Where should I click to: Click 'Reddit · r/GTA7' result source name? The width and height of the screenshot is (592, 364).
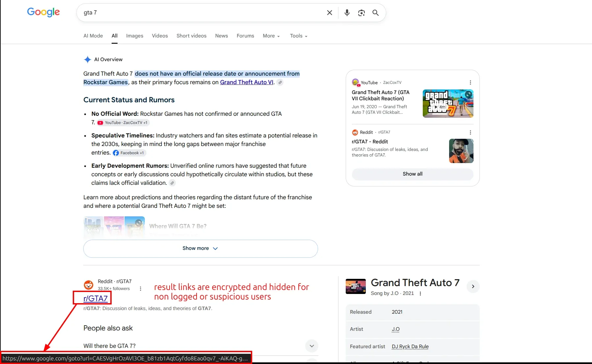115,281
